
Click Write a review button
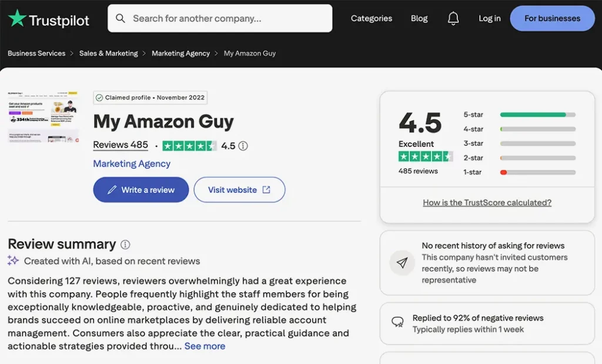(x=141, y=190)
